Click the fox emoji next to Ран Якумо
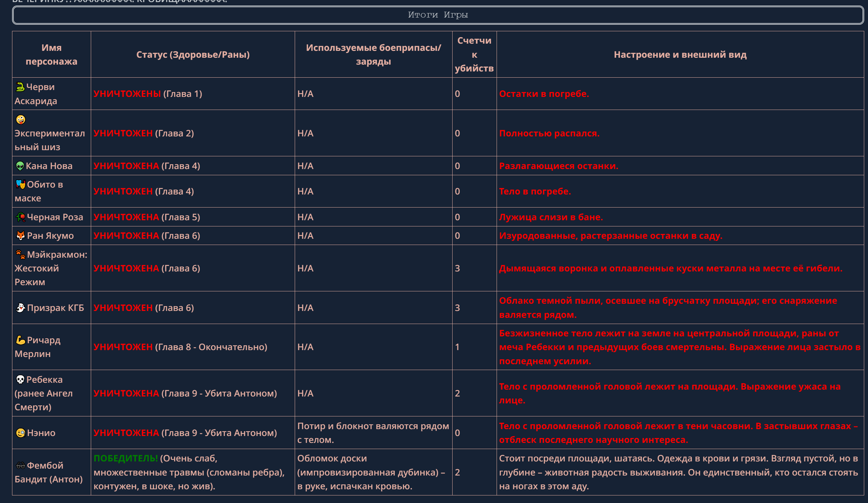The height and width of the screenshot is (503, 868). coord(21,236)
